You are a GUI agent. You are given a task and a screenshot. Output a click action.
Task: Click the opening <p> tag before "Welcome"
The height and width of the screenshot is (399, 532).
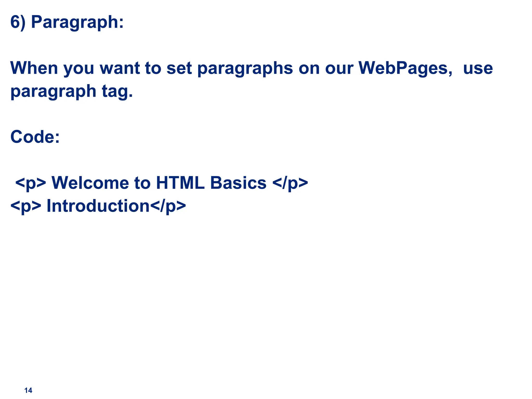[x=31, y=183]
